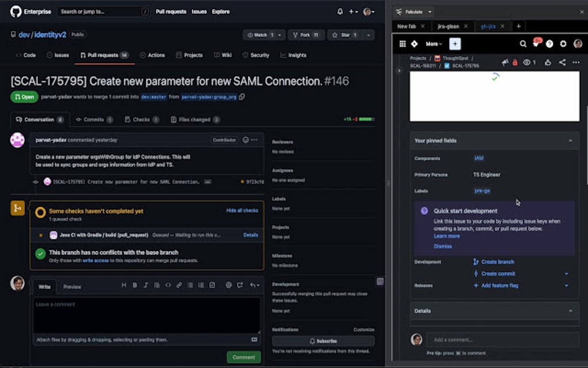Open the Jira apps grid icon
588x368 pixels.
402,43
